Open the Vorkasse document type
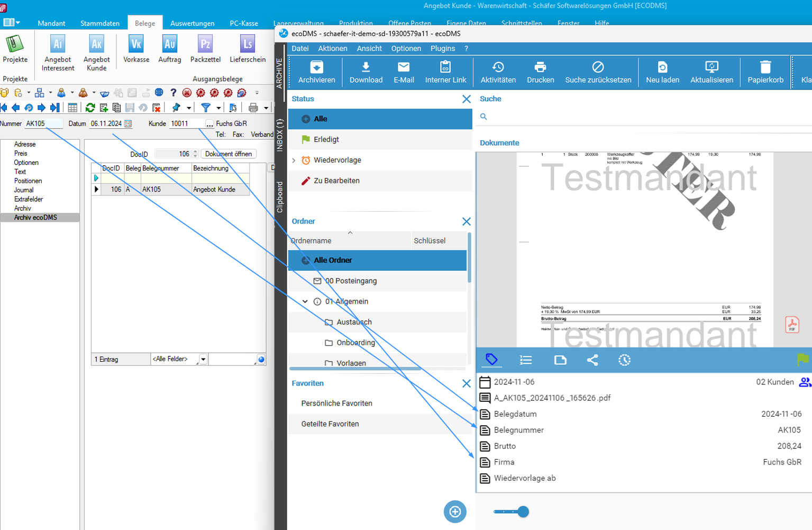Image resolution: width=812 pixels, height=530 pixels. pyautogui.click(x=136, y=49)
